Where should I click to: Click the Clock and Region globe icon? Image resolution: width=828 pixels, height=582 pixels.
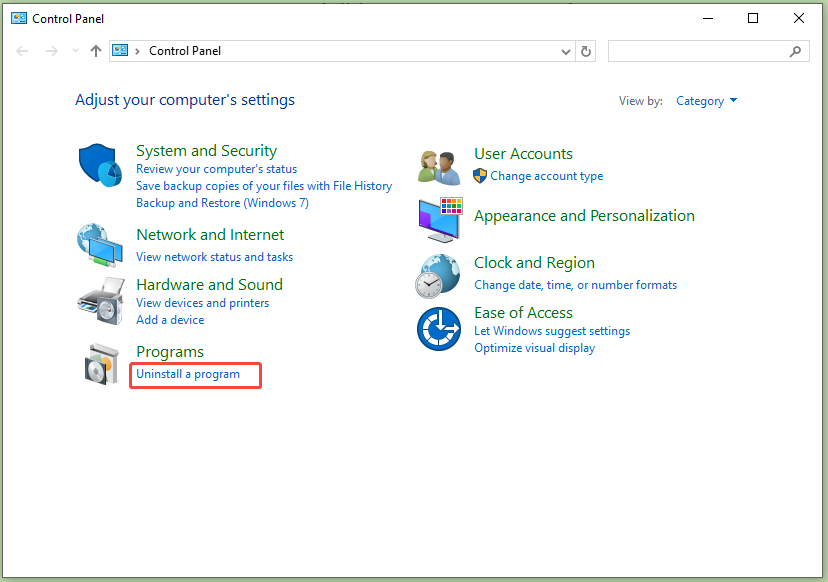[438, 275]
